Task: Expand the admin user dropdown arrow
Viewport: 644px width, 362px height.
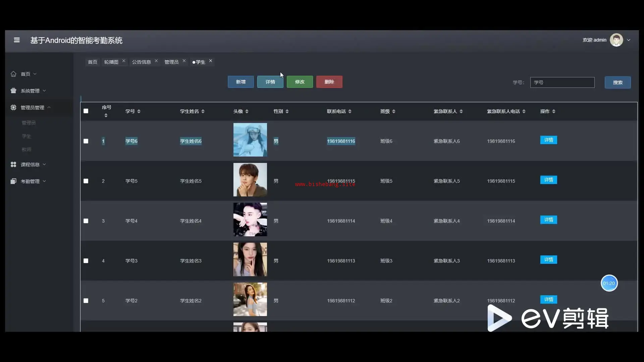Action: (x=629, y=40)
